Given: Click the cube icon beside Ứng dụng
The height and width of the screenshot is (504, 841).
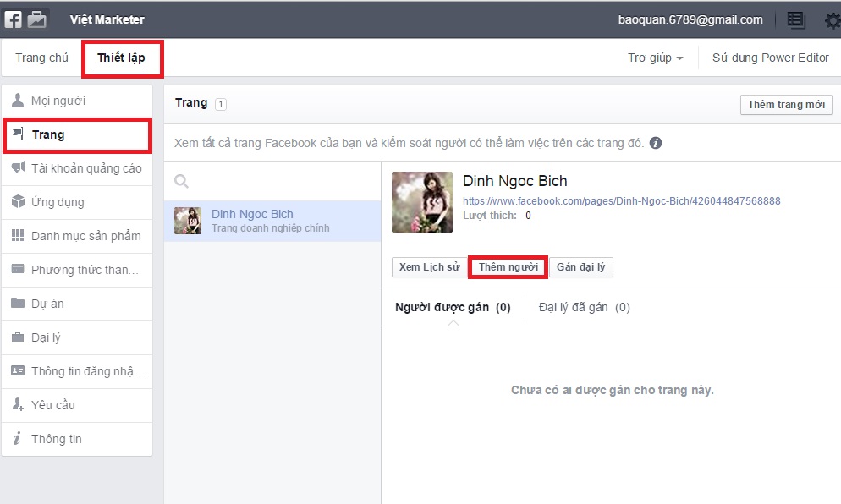Looking at the screenshot, I should pos(19,201).
